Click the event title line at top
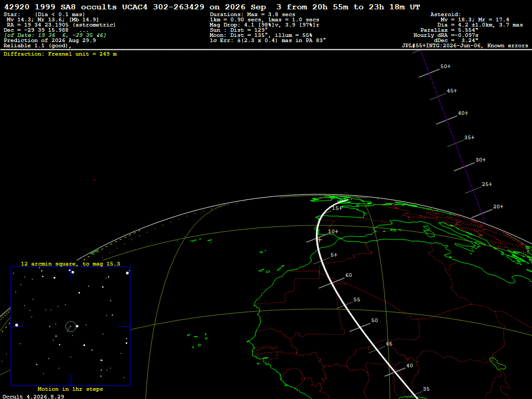This screenshot has height=399, width=532. pos(212,7)
